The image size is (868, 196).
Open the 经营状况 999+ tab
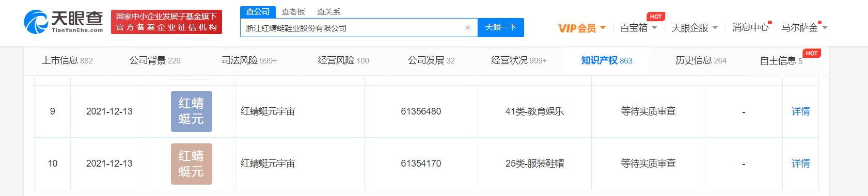click(519, 60)
